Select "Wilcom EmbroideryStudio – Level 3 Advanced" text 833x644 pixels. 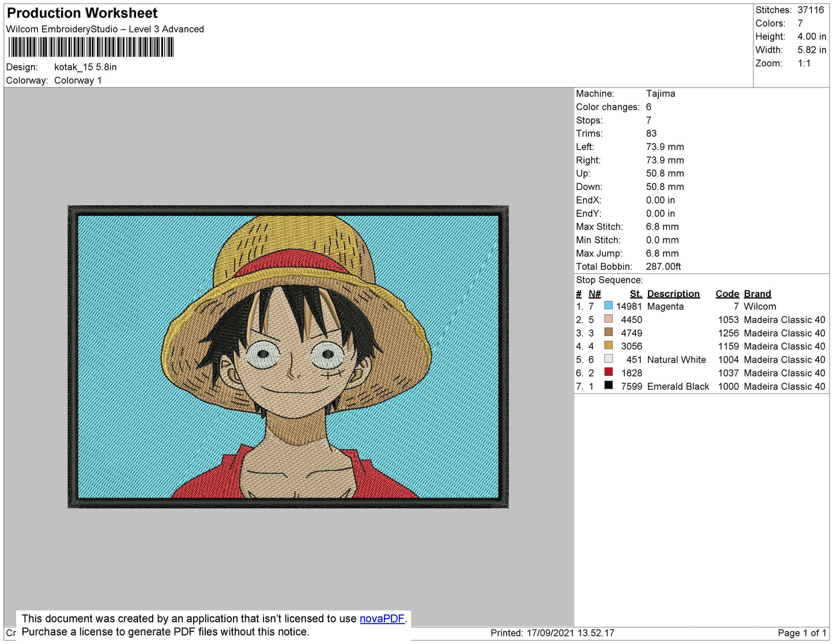click(105, 29)
